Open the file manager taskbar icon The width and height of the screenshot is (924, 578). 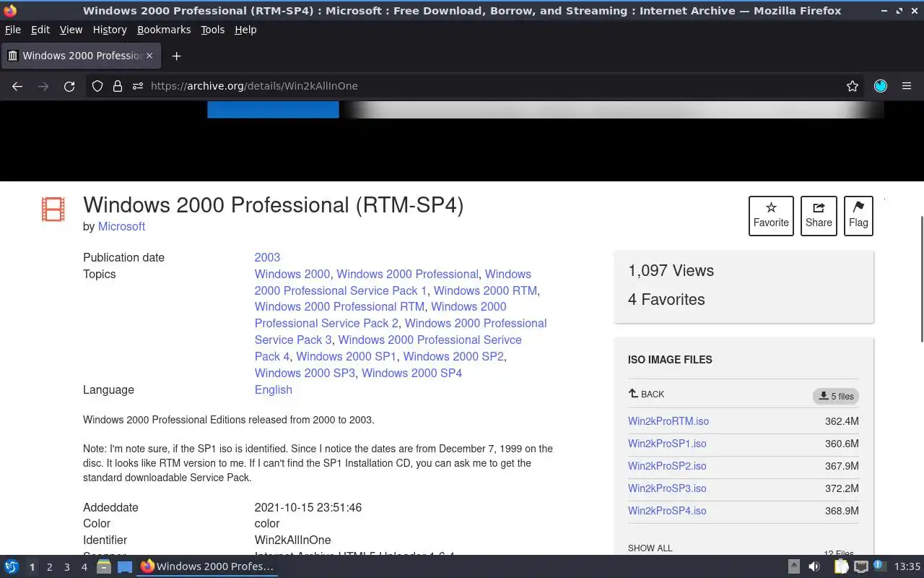tap(104, 566)
